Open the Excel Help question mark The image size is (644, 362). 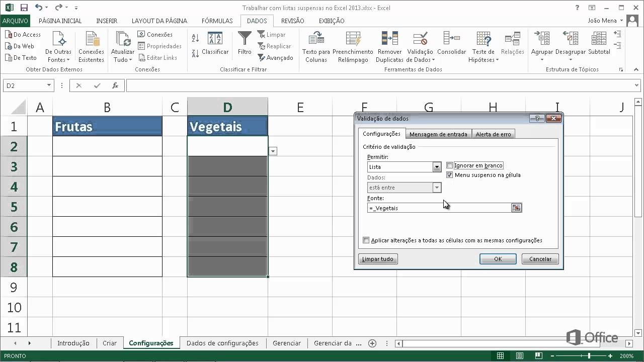coord(577,8)
